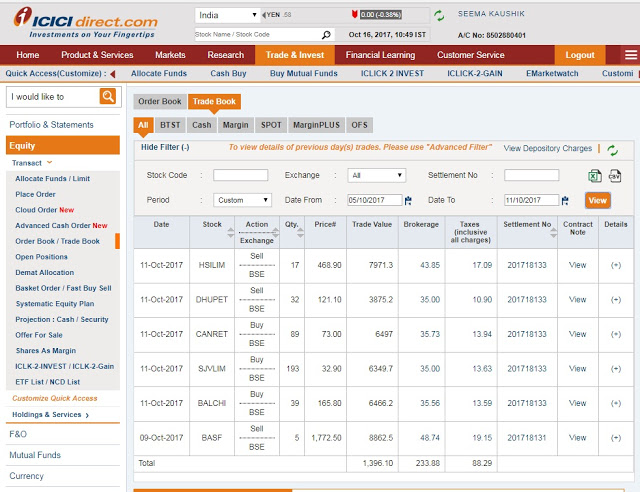Collapse the Transact submenu
The width and height of the screenshot is (640, 492).
(32, 163)
